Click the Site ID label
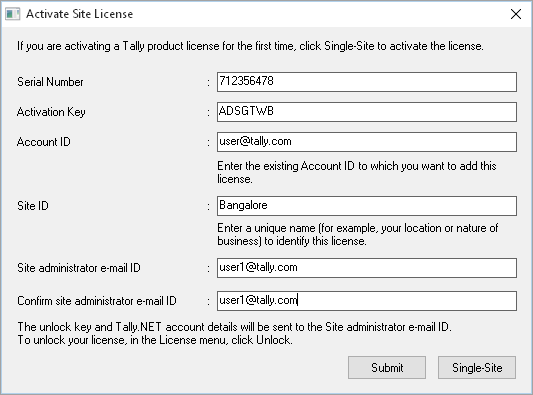The width and height of the screenshot is (533, 395). pyautogui.click(x=33, y=206)
